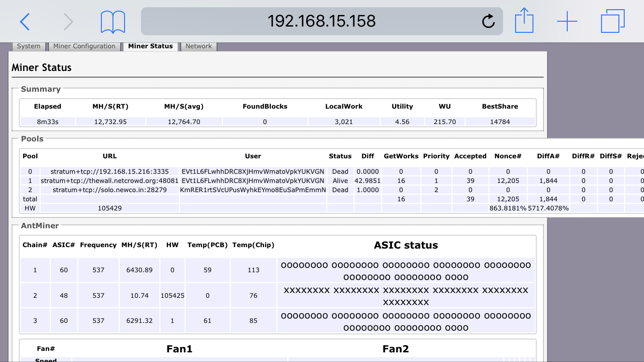Click the Elapsed value 8m33s
644x362 pixels.
click(48, 122)
